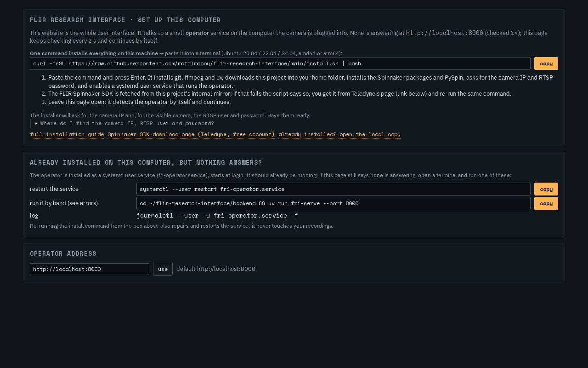This screenshot has height=368, width=588.
Task: Open the full installation guide link
Action: click(x=67, y=134)
